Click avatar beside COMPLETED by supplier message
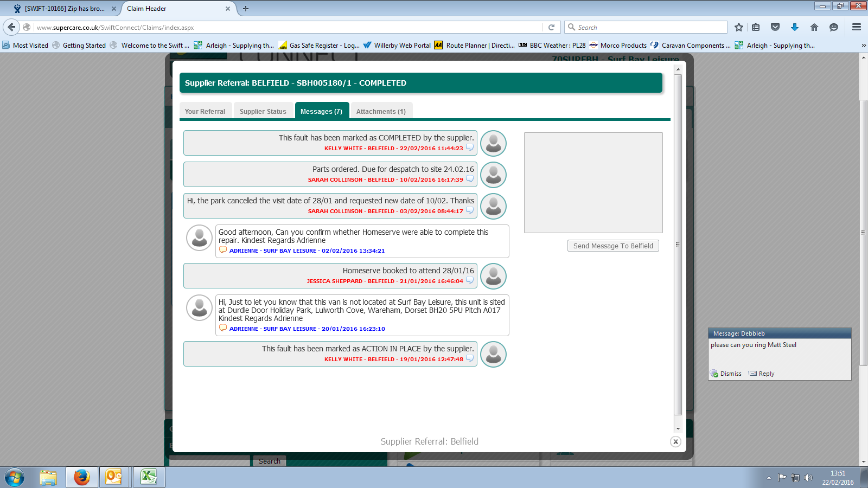This screenshot has height=488, width=868. [x=494, y=143]
